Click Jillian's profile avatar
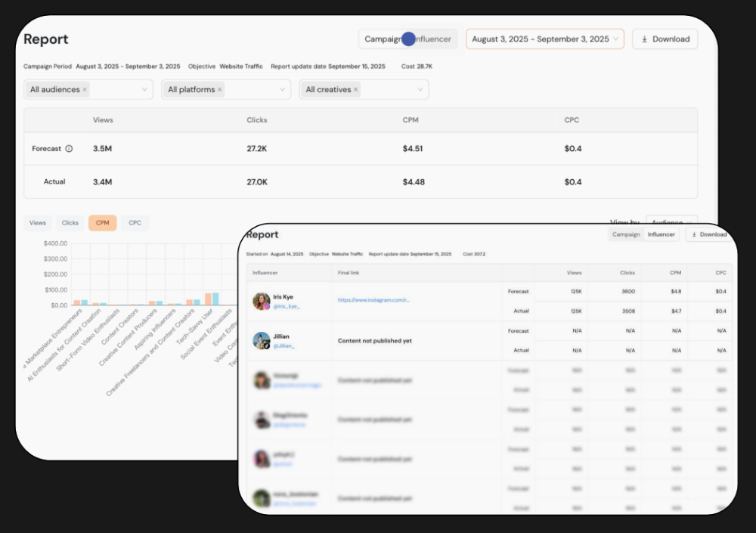This screenshot has height=533, width=756. tap(262, 341)
